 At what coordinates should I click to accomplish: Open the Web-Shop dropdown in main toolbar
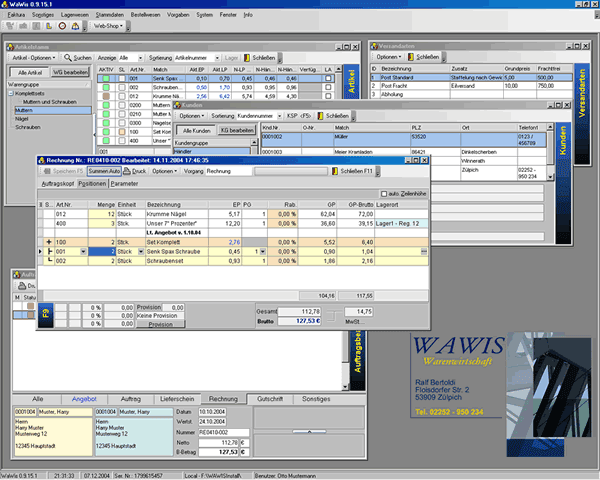click(108, 26)
